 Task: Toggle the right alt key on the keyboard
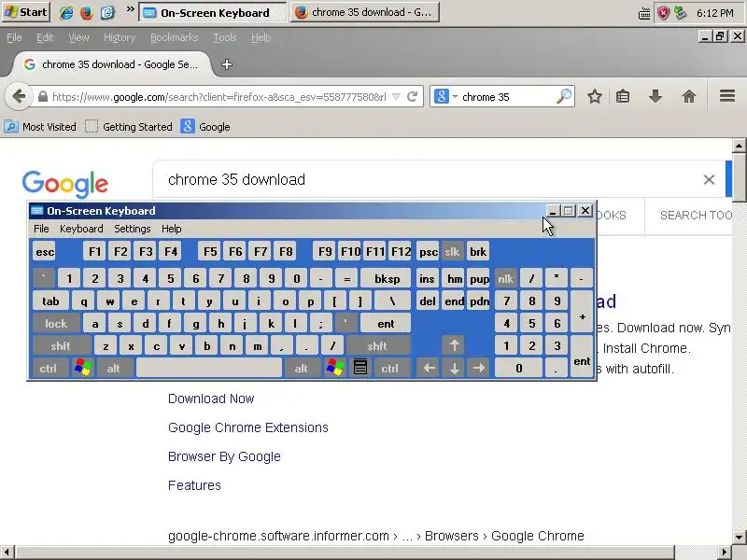(301, 368)
